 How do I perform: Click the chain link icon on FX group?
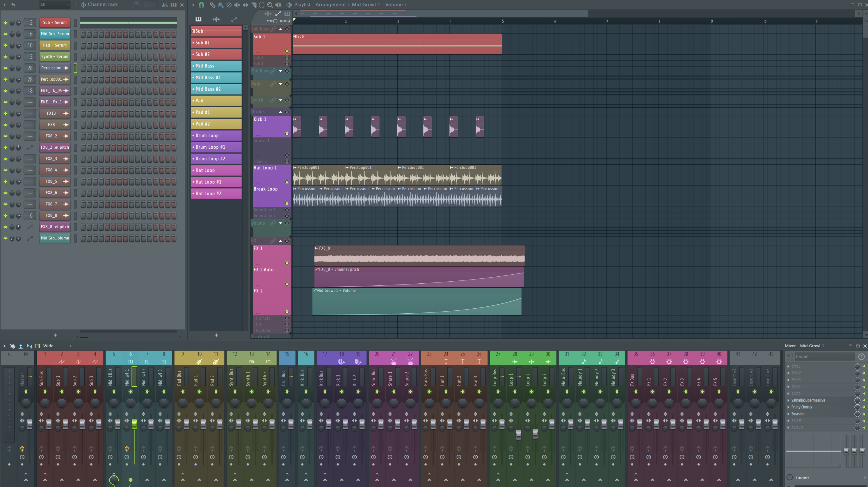[x=273, y=241]
